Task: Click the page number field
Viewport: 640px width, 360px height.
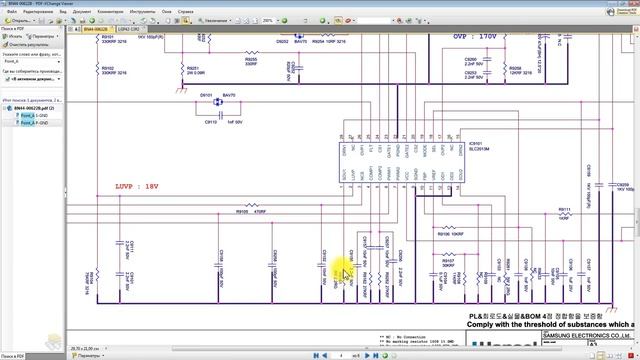Action: (x=341, y=356)
